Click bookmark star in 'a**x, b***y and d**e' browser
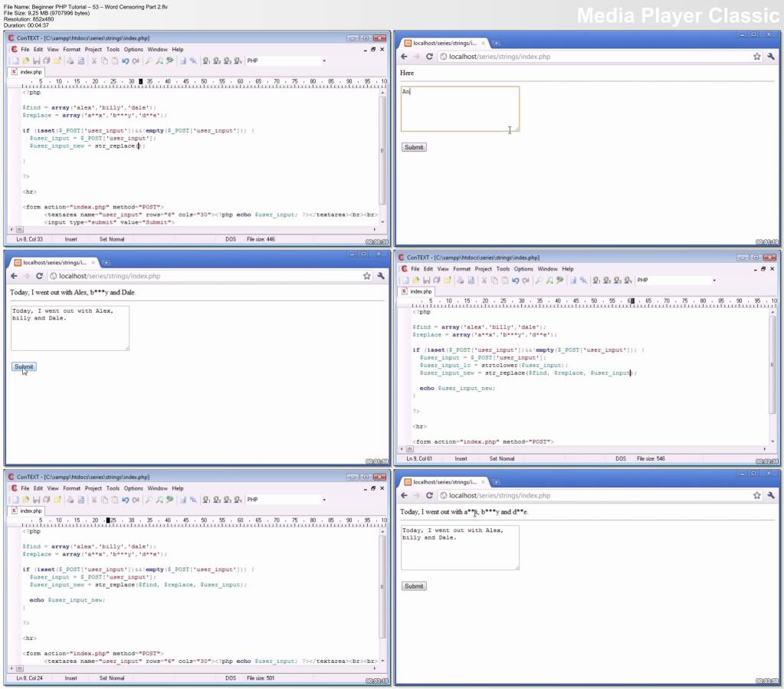 click(x=757, y=496)
